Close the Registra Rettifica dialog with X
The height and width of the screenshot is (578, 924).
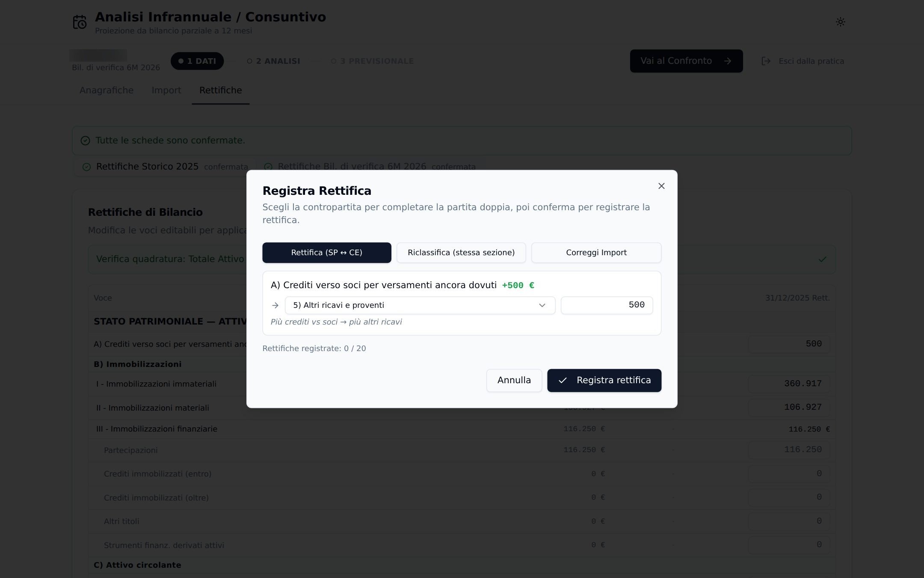[661, 186]
